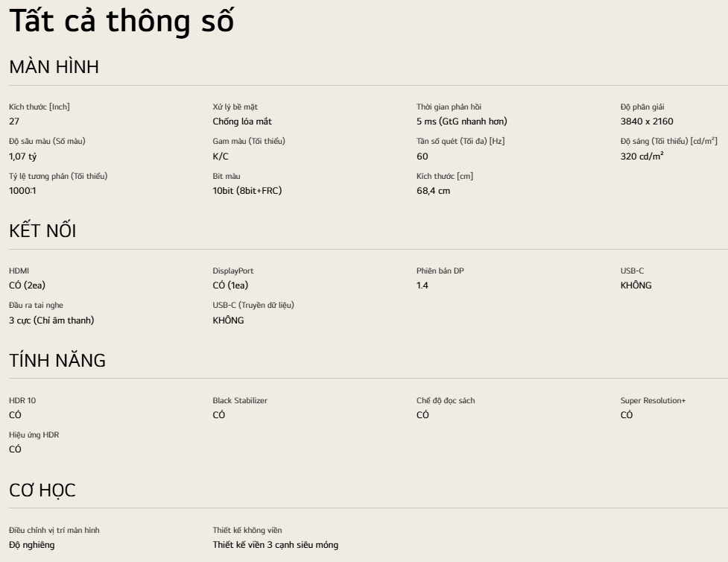This screenshot has width=728, height=562.
Task: Click the "Super Resolution+" feature label
Action: coord(653,401)
